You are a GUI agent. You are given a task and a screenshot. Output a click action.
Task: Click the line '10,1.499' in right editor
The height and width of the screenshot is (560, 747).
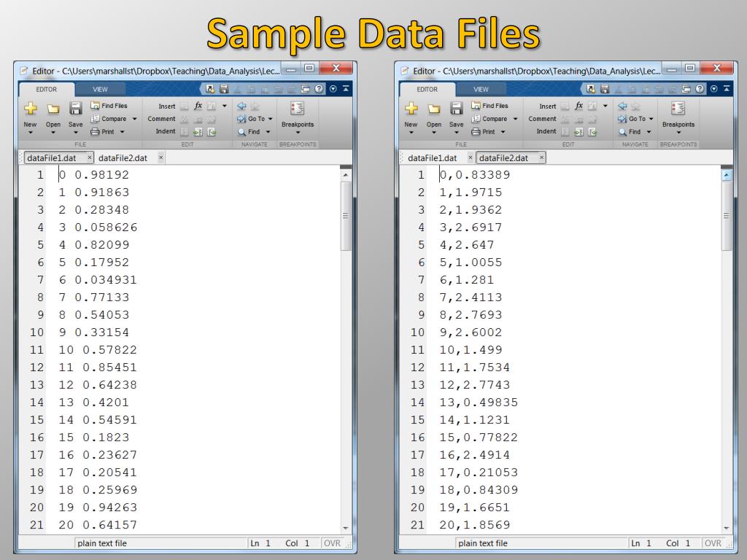coord(471,349)
